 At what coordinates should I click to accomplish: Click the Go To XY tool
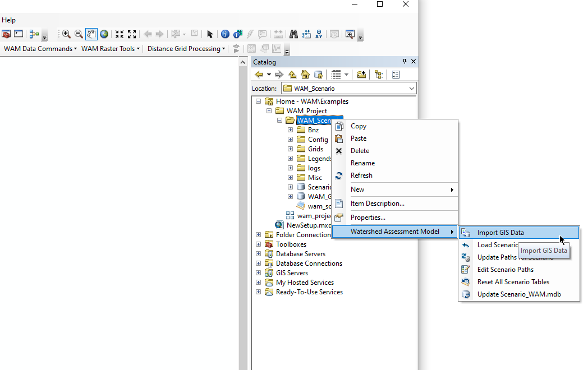(319, 34)
